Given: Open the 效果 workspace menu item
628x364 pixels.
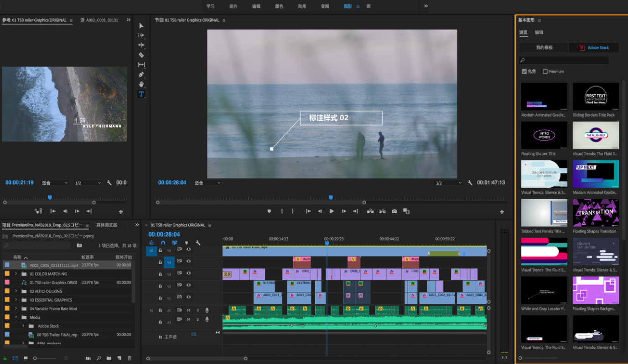Looking at the screenshot, I should click(301, 6).
